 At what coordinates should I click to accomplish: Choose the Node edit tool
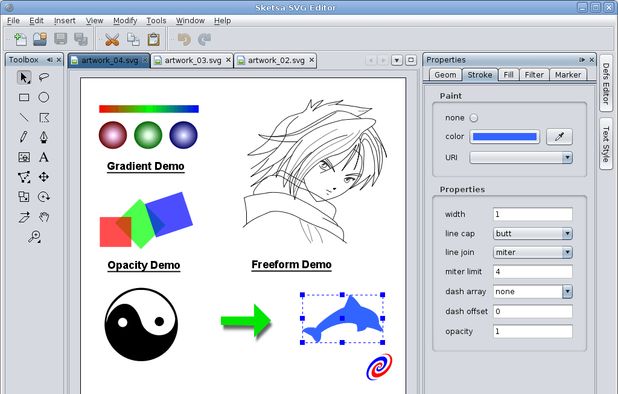pos(24,177)
